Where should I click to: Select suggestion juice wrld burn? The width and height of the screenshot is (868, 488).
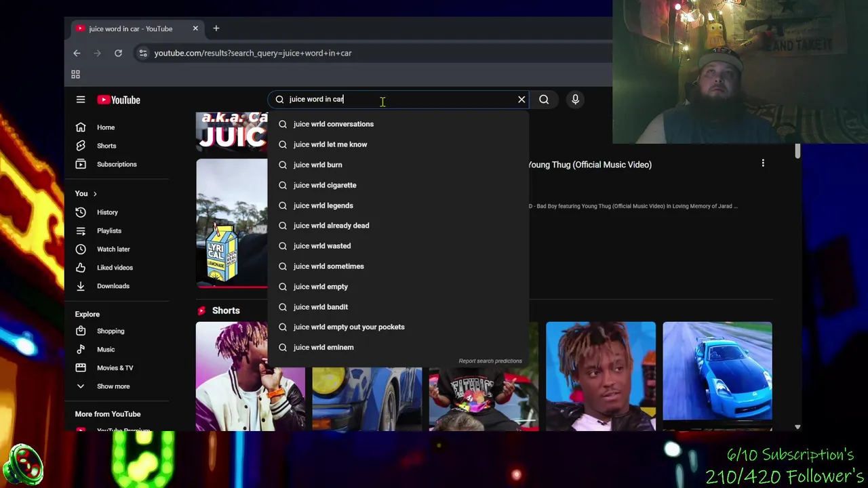coord(399,165)
